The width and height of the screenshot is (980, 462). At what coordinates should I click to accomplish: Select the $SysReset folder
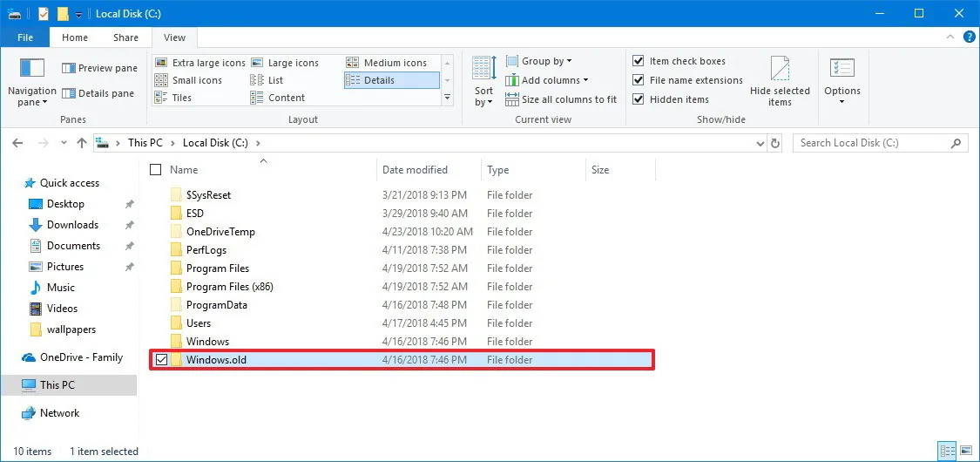point(208,195)
